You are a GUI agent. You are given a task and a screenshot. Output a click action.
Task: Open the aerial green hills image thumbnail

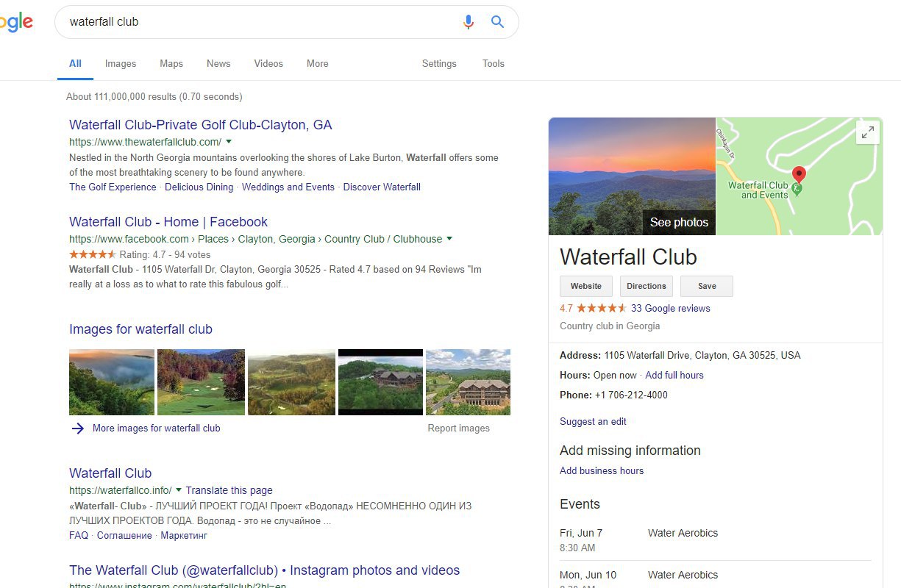coord(291,382)
